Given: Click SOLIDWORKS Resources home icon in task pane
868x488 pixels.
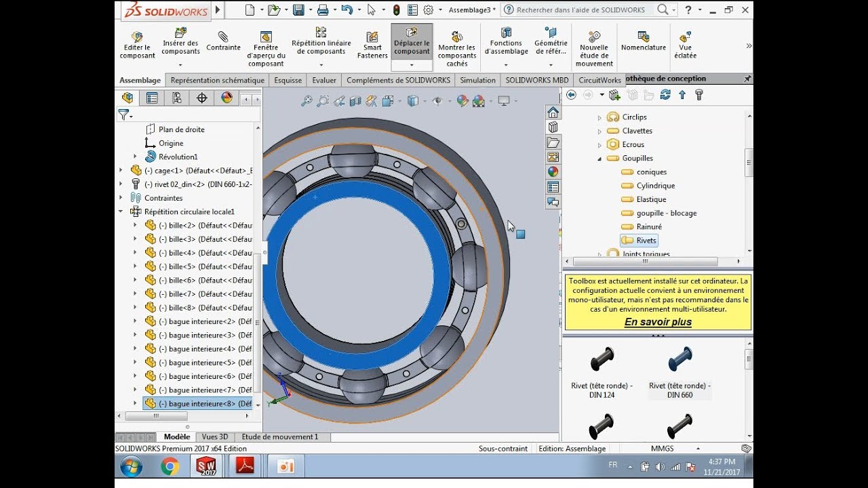Looking at the screenshot, I should 553,113.
